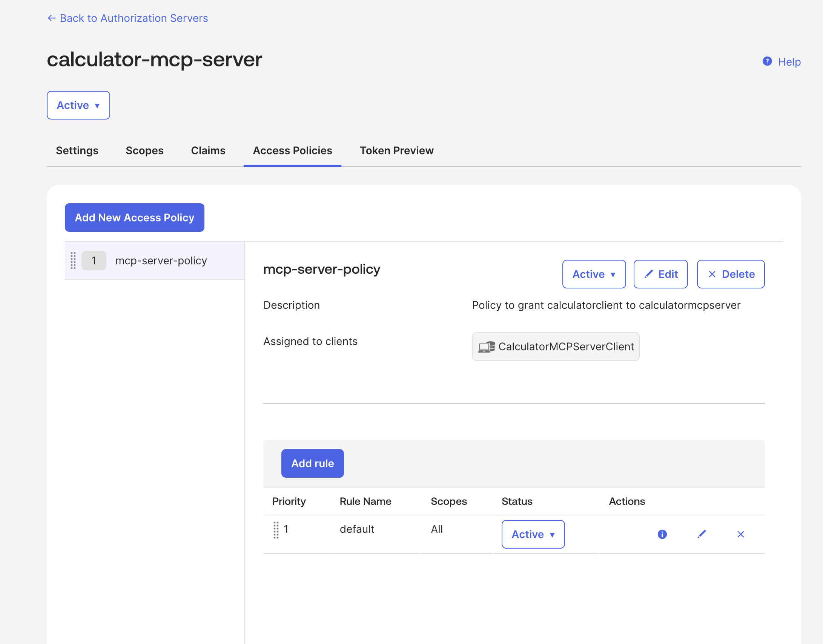Click the Add rule button
Screen dimensions: 823x644
point(313,463)
